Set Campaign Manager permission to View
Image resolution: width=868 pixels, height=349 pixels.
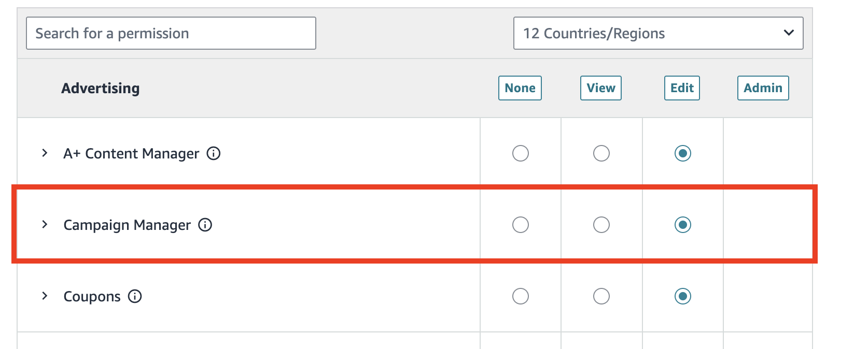tap(601, 225)
